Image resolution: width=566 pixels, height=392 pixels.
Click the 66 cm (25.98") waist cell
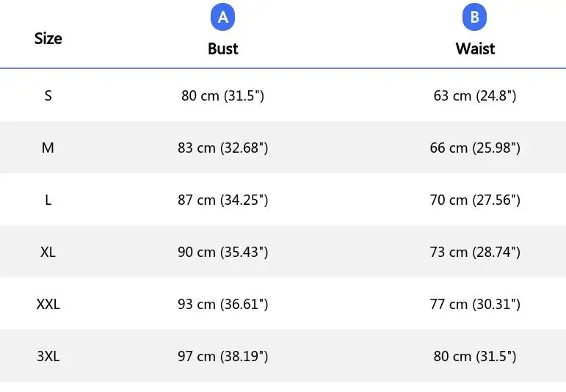tap(475, 148)
